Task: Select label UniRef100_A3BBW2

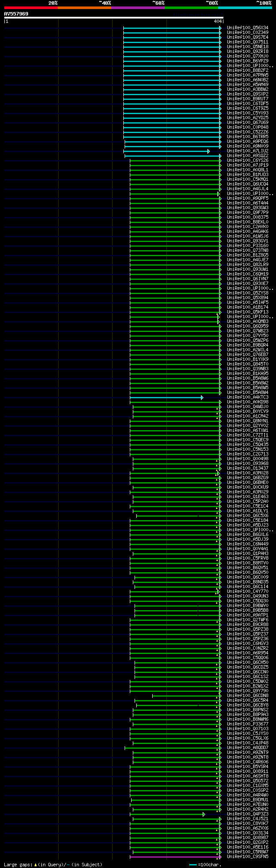Action: [248, 90]
